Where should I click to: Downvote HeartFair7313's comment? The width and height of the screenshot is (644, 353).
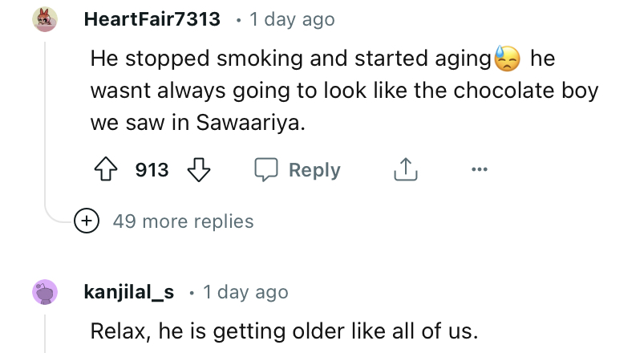(x=197, y=170)
